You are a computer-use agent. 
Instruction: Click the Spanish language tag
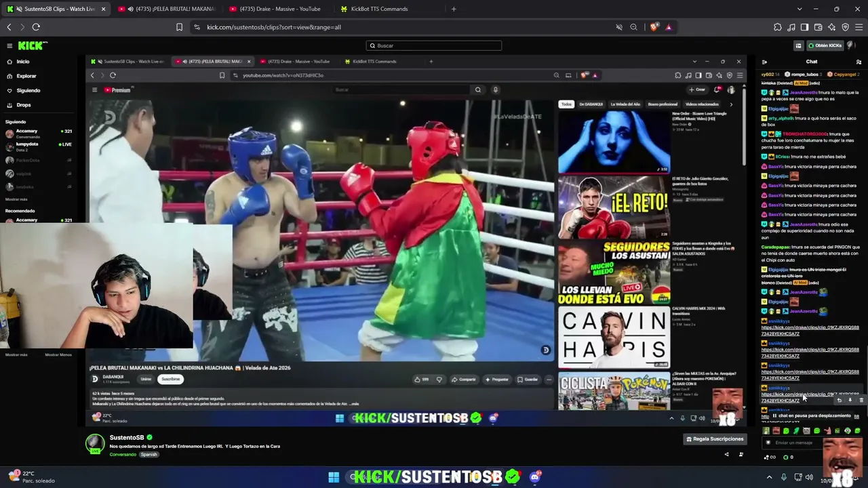coord(149,455)
